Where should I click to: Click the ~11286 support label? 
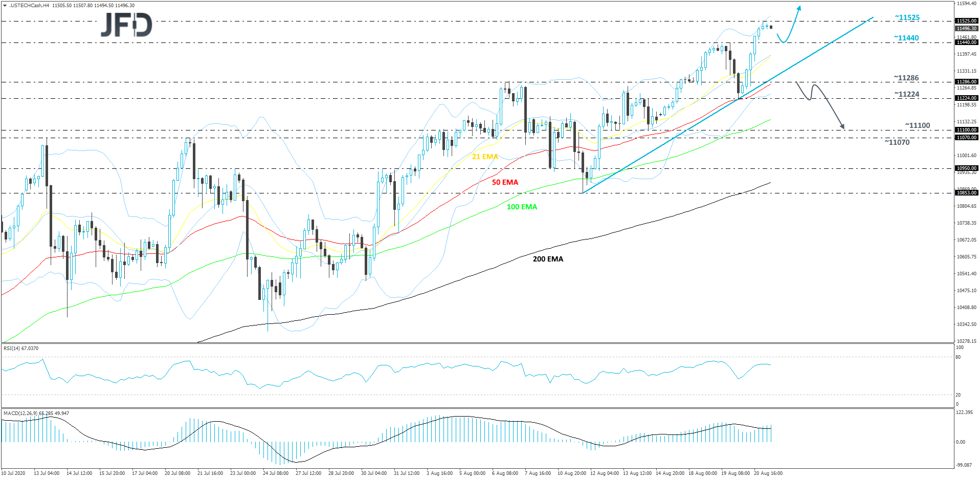pos(906,78)
